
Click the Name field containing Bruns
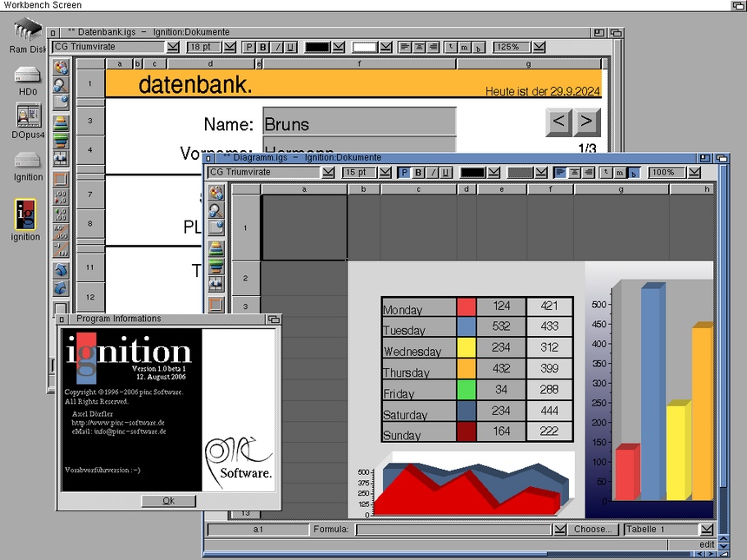pyautogui.click(x=360, y=122)
